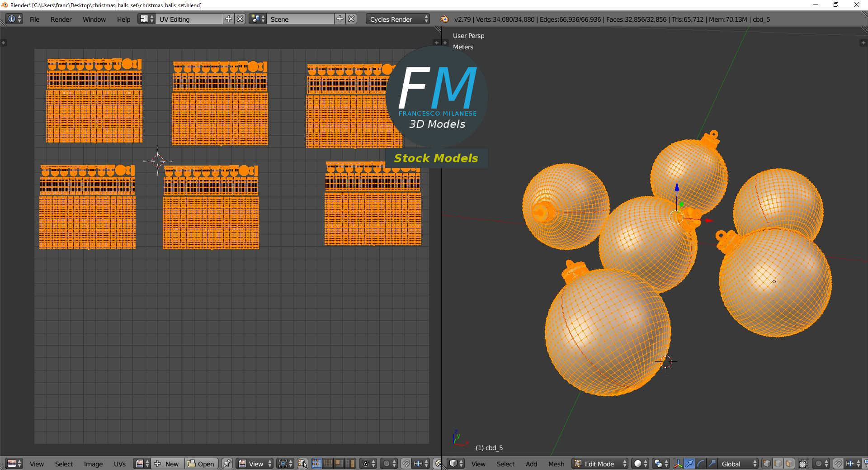
Task: Open the UV editor View menu
Action: [37, 464]
